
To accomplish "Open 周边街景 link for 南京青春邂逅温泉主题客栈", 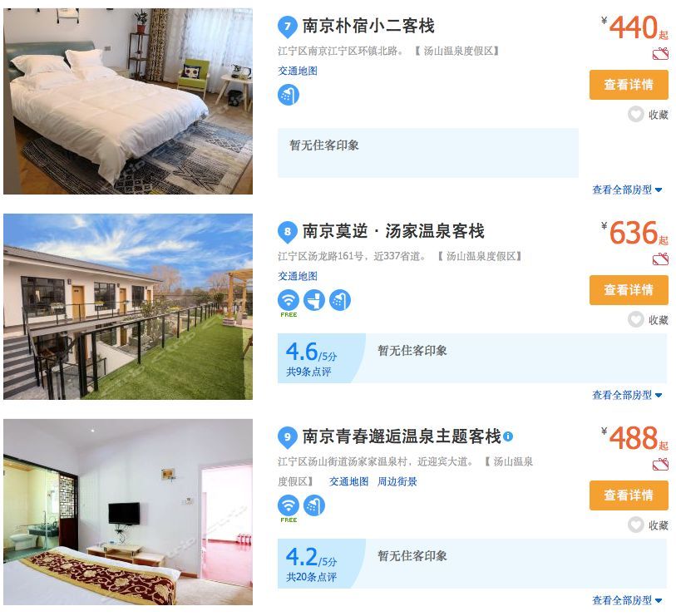I will 397,481.
